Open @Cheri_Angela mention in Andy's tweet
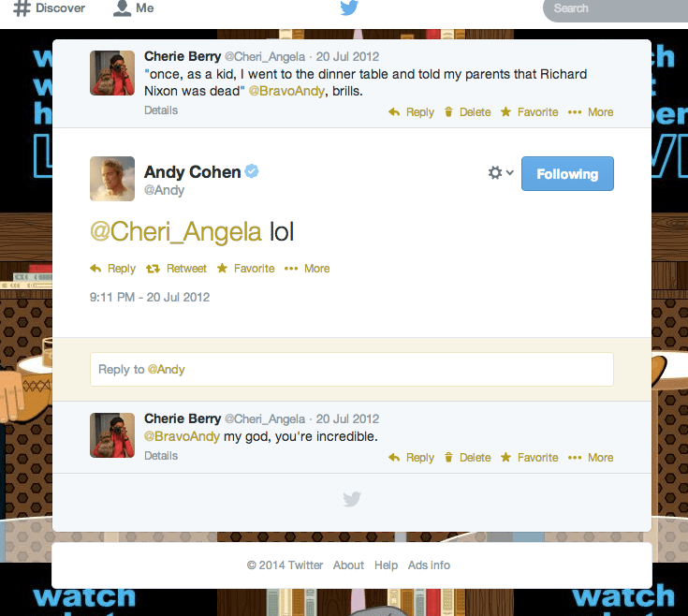 pyautogui.click(x=176, y=231)
